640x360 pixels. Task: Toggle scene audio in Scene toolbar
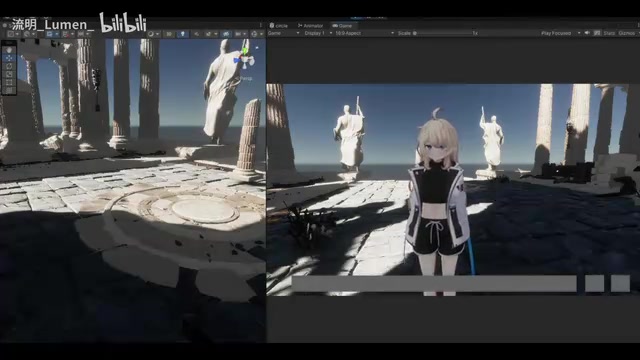[197, 34]
